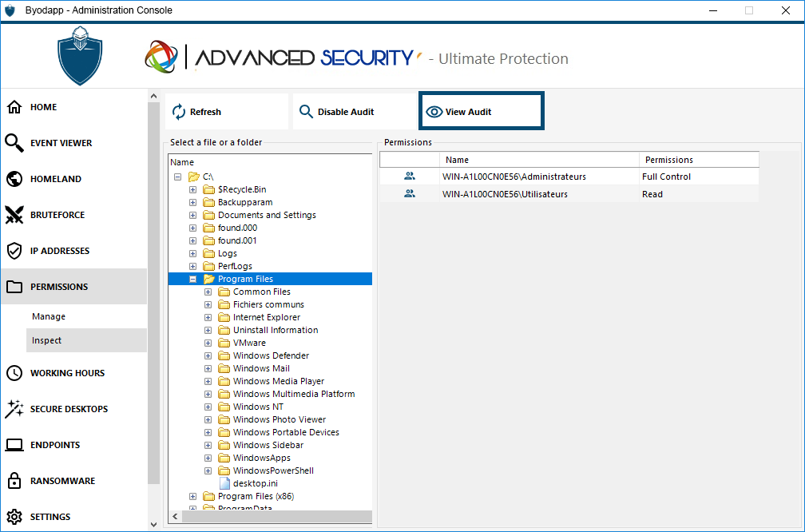The height and width of the screenshot is (532, 805).
Task: Select the Windows Multimedia Platform folder
Action: pyautogui.click(x=294, y=394)
